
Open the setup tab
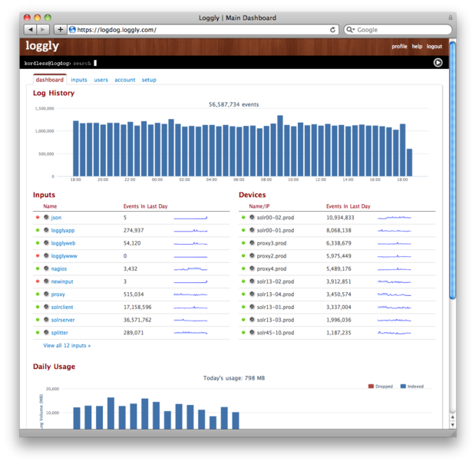tap(148, 80)
